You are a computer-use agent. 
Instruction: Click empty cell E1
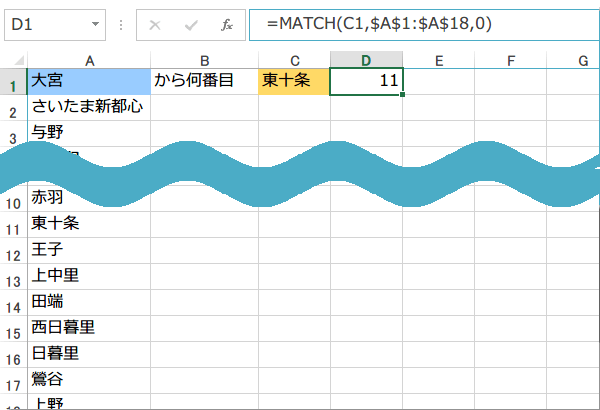coord(439,82)
